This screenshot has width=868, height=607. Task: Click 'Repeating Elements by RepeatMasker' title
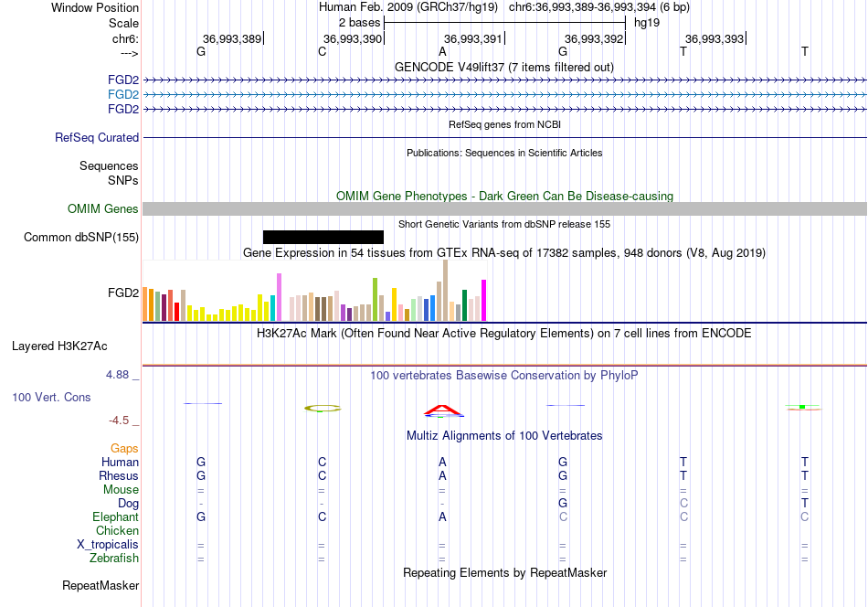[x=505, y=572]
